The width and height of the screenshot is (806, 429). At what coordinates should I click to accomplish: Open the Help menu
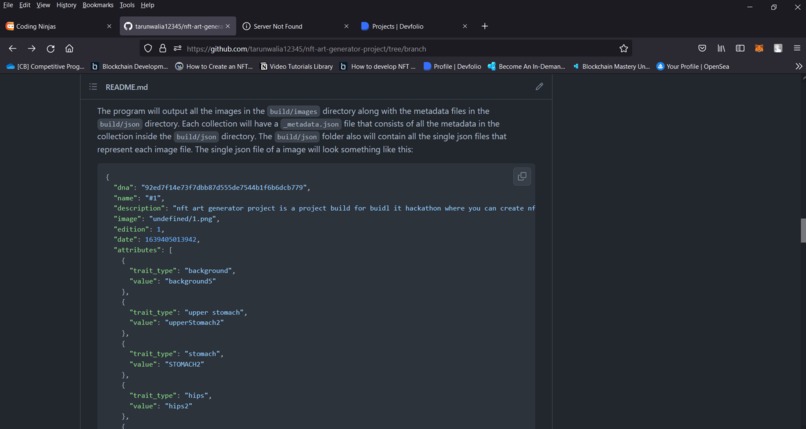point(147,5)
